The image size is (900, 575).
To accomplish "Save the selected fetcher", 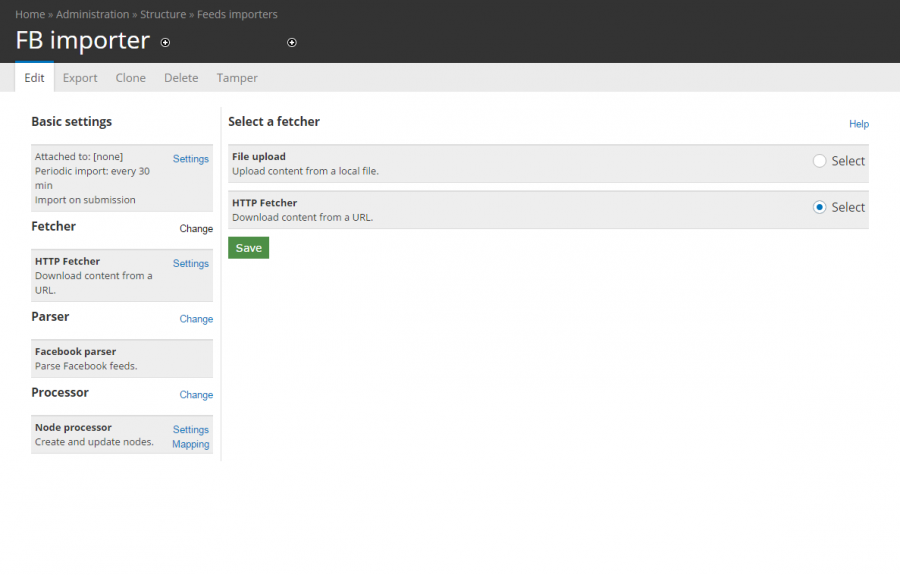I will (249, 248).
